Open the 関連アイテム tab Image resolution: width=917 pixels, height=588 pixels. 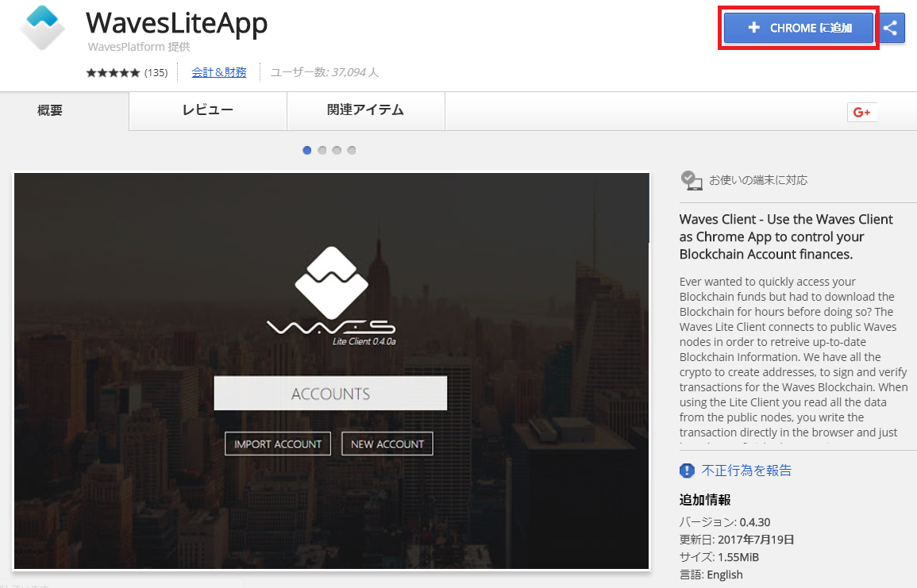point(365,110)
